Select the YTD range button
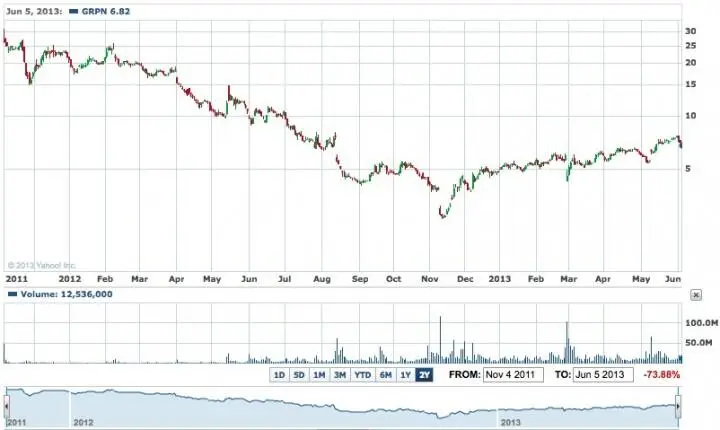Viewport: 720px width, 430px height. click(363, 375)
